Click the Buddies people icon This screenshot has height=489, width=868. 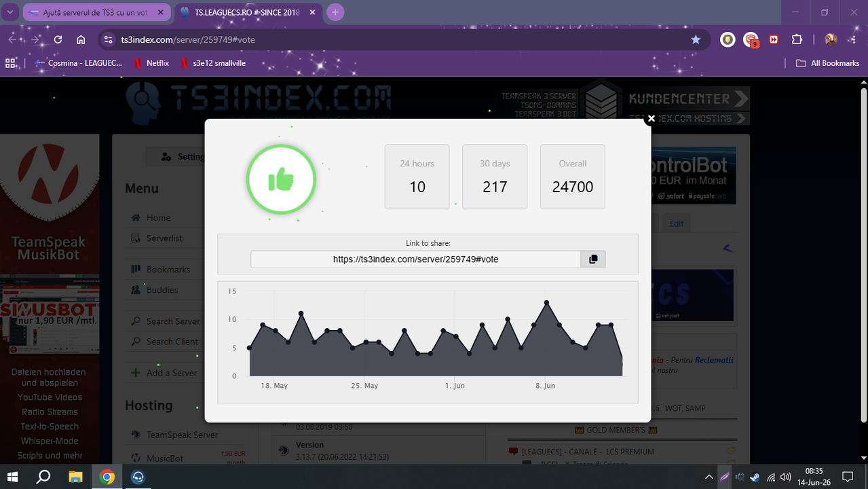point(136,290)
